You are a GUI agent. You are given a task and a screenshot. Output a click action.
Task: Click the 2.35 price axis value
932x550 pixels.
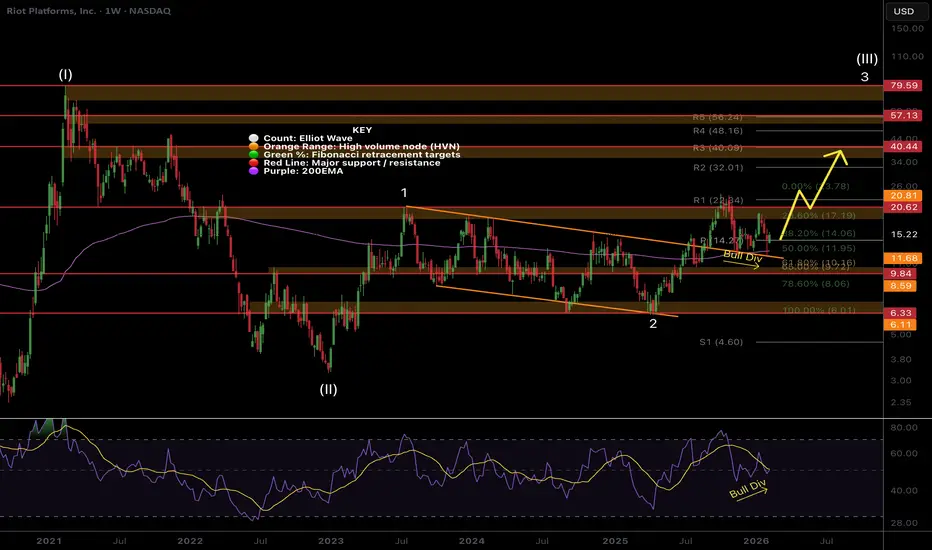pyautogui.click(x=901, y=403)
